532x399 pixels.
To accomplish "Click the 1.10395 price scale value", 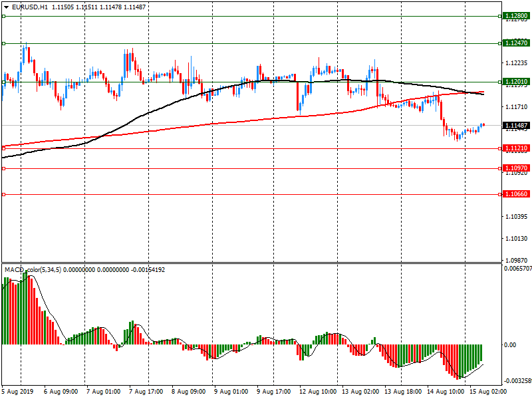I will [x=517, y=217].
